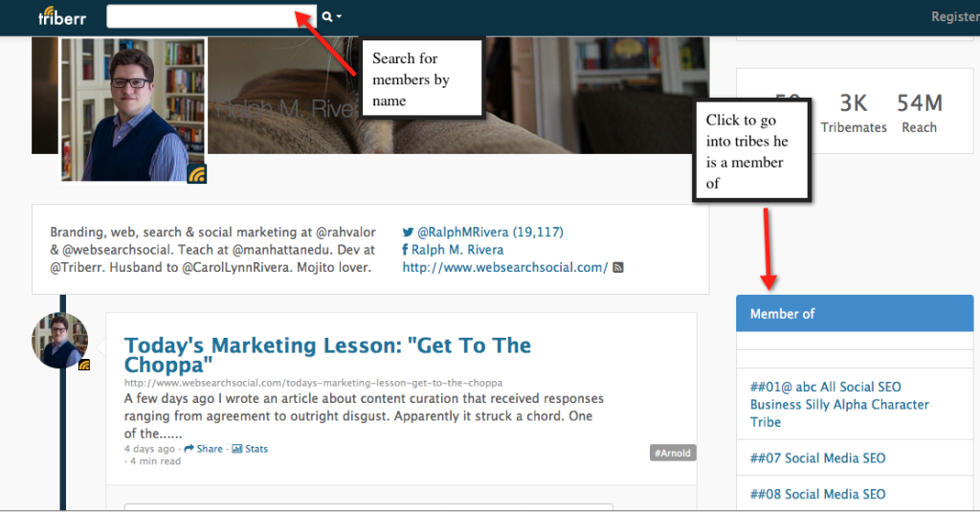980x512 pixels.
Task: Click the 3K Tribemates stat
Action: [x=853, y=113]
